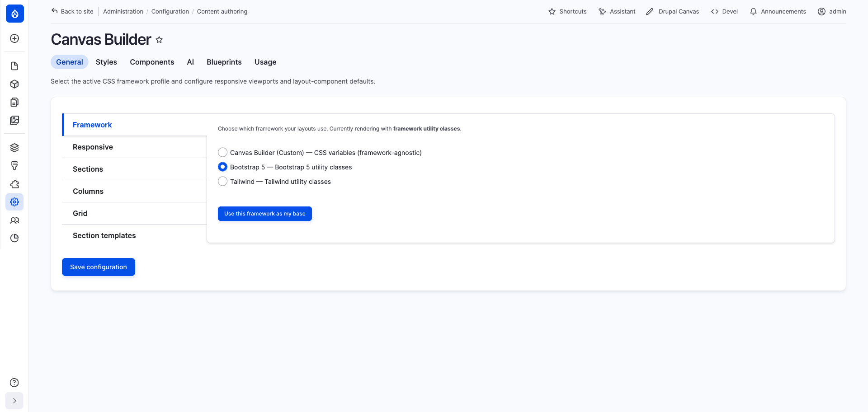
Task: Go Back to site
Action: coord(72,12)
